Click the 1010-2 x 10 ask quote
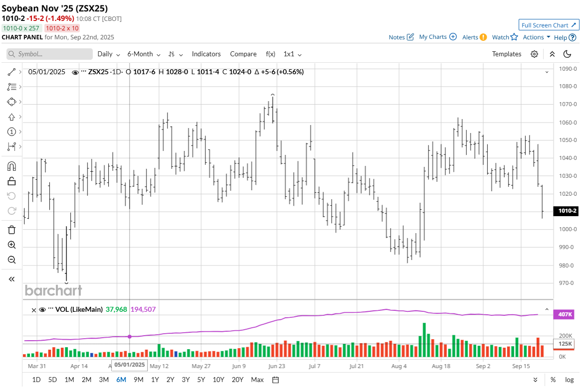This screenshot has height=392, width=587. point(62,28)
